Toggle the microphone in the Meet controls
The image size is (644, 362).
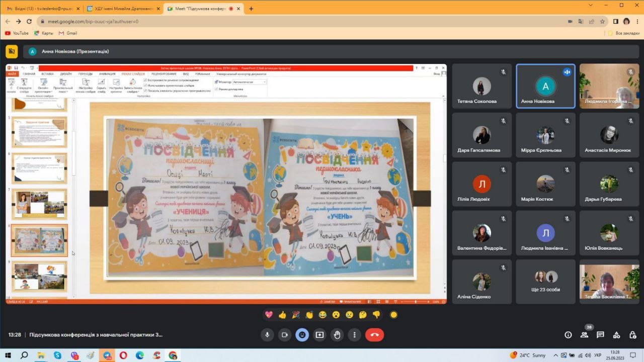(267, 335)
